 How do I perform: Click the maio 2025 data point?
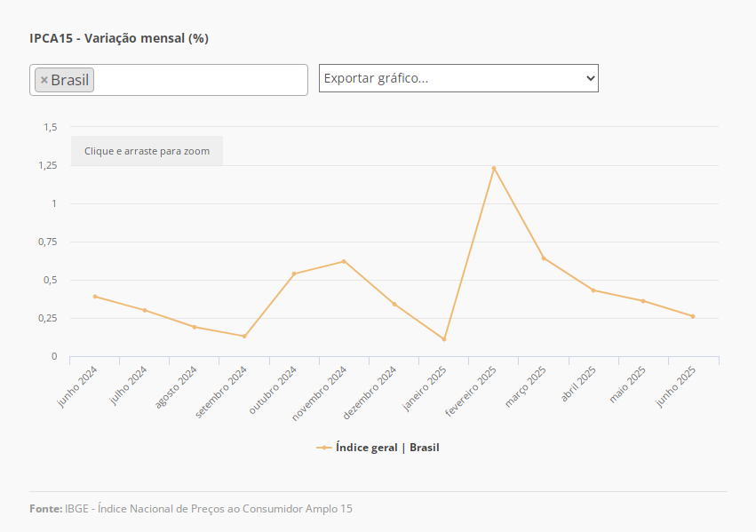[643, 301]
